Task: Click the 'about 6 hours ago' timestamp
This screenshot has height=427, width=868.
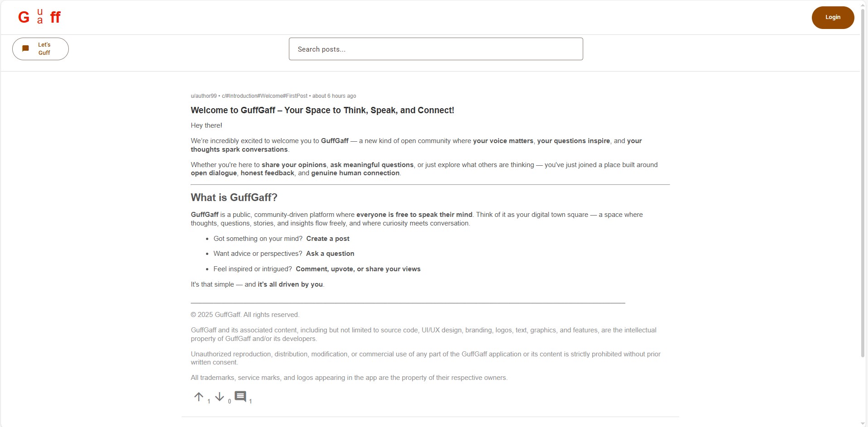Action: click(x=334, y=96)
